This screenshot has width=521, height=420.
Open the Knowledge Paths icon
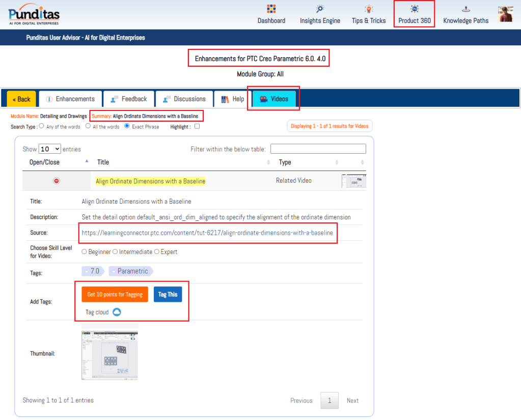pyautogui.click(x=465, y=9)
